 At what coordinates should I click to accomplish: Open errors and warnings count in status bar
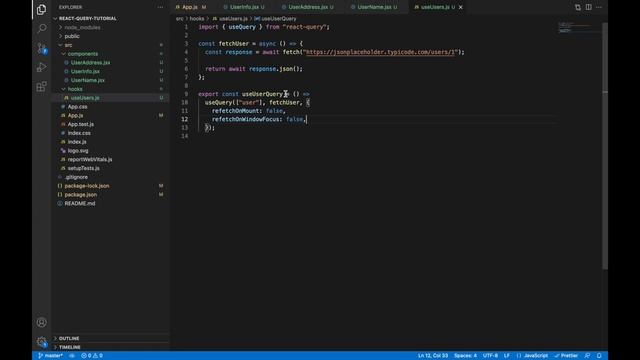click(x=92, y=356)
